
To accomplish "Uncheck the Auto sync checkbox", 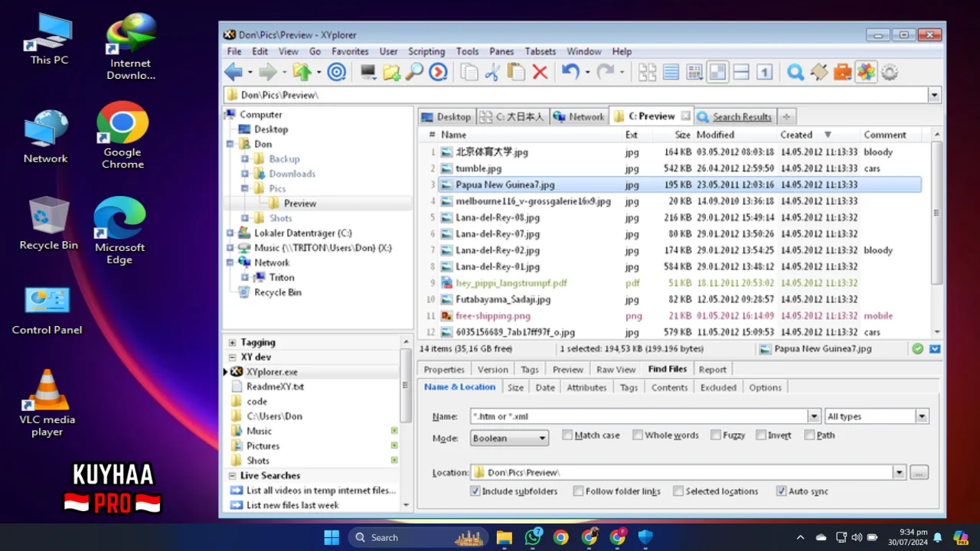I will [781, 491].
